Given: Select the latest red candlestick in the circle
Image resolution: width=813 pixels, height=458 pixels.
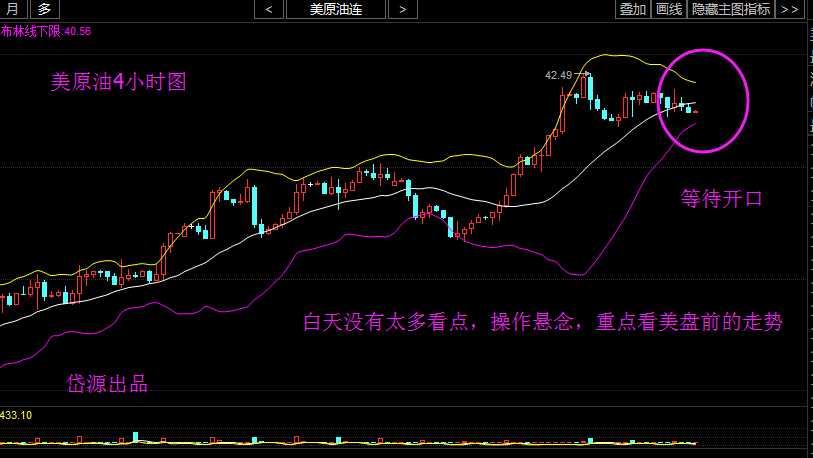Looking at the screenshot, I should point(695,112).
